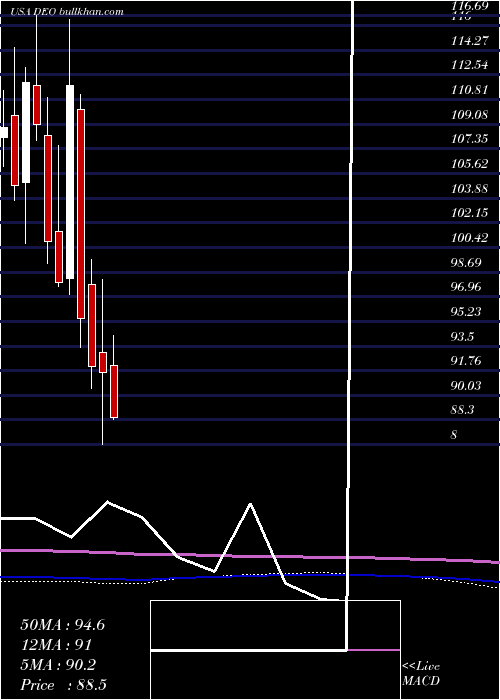Click the 107.35 price axis label
Image resolution: width=500 pixels, height=700 pixels.
pyautogui.click(x=469, y=139)
